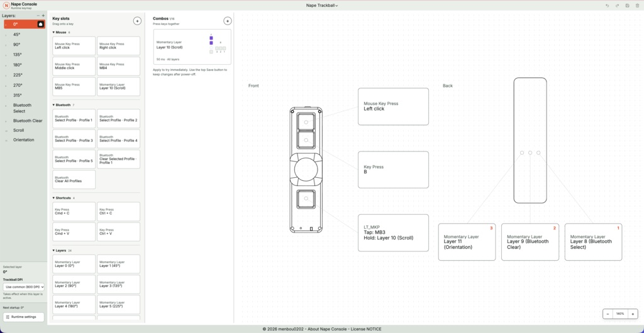The image size is (644, 333).
Task: Click the Select Profile 4 Bluetooth slot
Action: (x=118, y=139)
